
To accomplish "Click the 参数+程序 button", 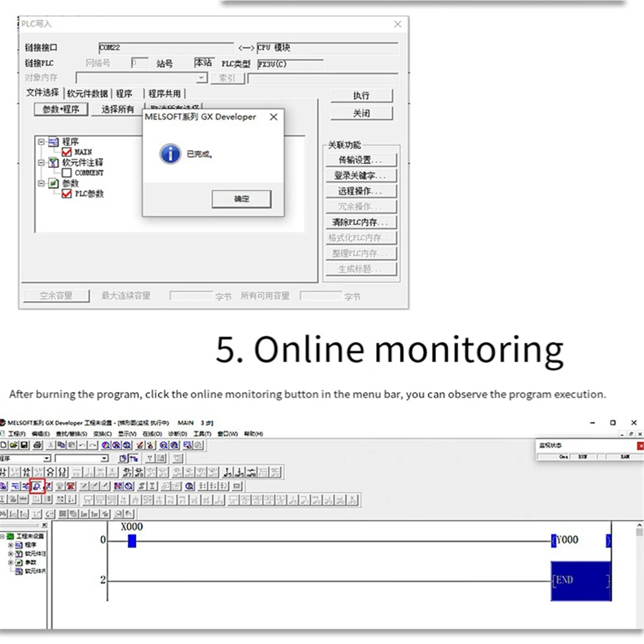I will (x=61, y=109).
